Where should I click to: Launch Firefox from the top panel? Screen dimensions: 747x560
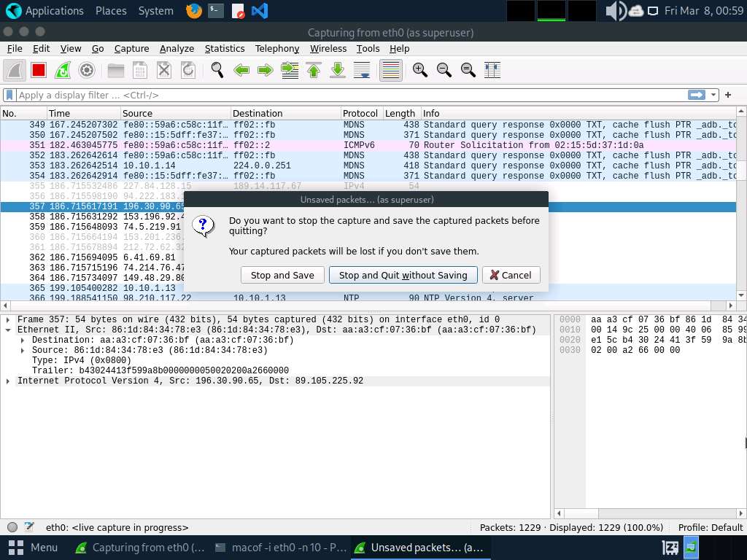(x=193, y=10)
